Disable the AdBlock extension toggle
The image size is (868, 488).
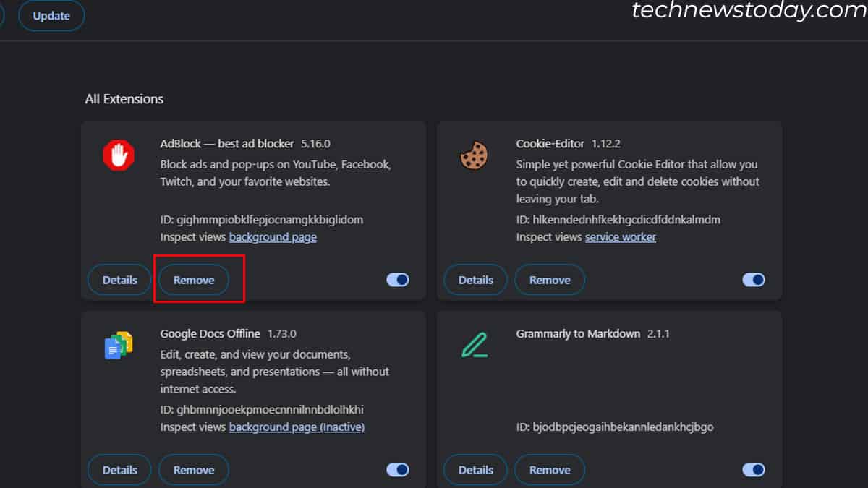pyautogui.click(x=397, y=280)
